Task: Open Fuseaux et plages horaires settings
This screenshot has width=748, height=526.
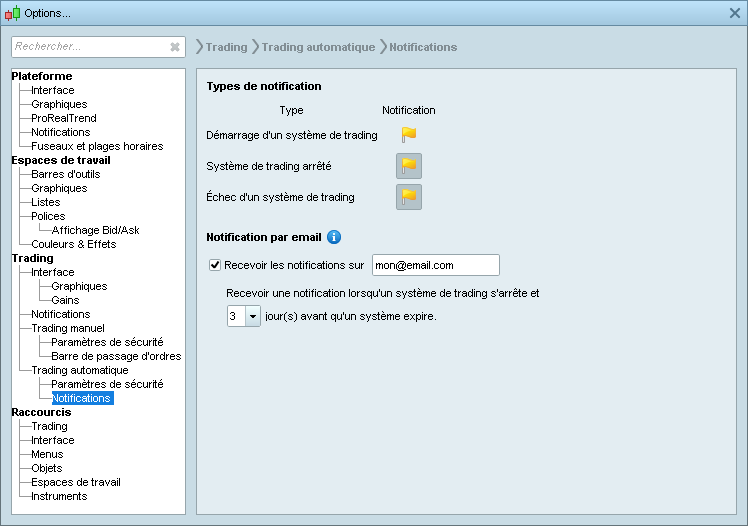Action: pyautogui.click(x=96, y=146)
